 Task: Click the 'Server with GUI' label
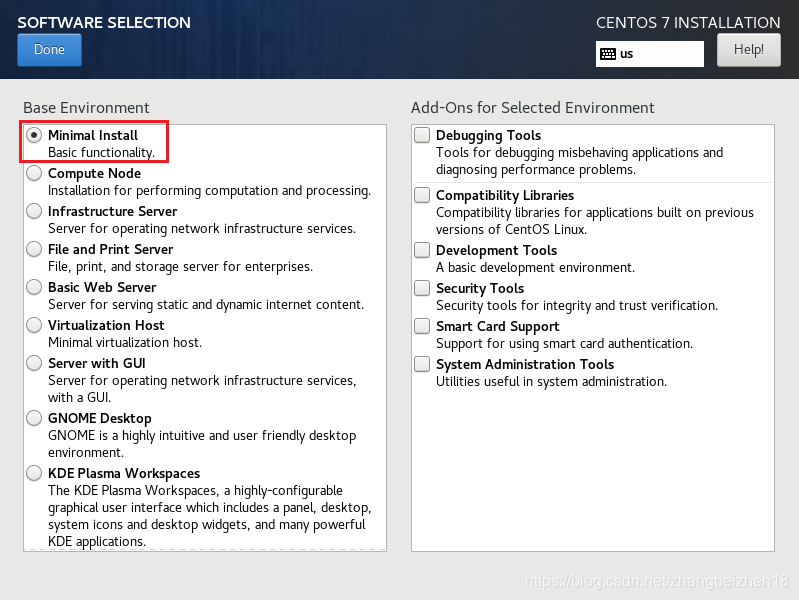(x=97, y=363)
